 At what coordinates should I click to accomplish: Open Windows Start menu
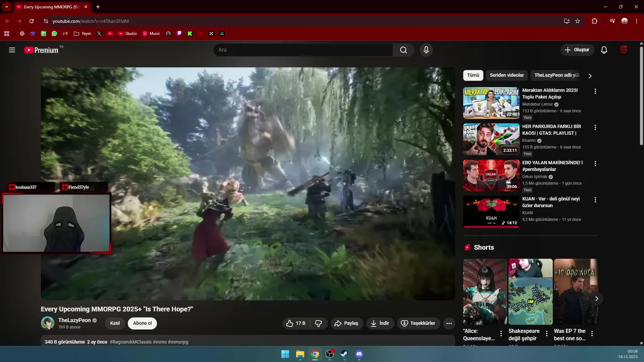pos(285,354)
